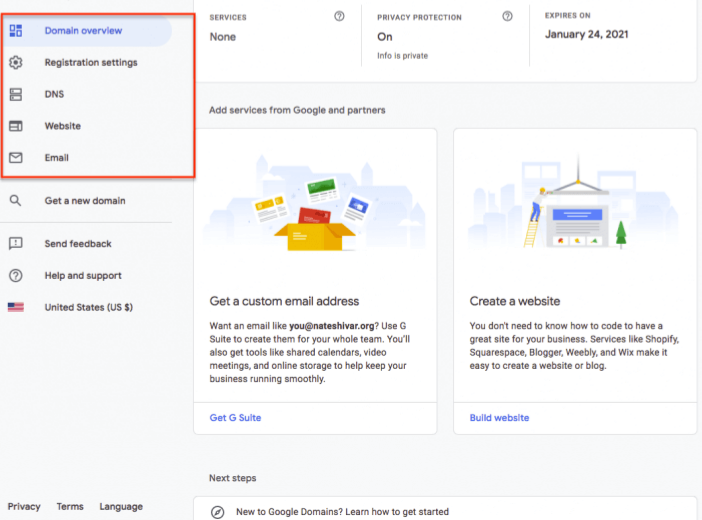Click the Send feedback speech bubble icon

[16, 243]
